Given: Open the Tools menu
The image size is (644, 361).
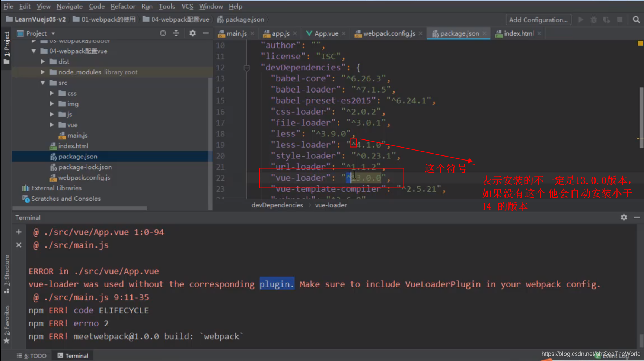Looking at the screenshot, I should [167, 6].
